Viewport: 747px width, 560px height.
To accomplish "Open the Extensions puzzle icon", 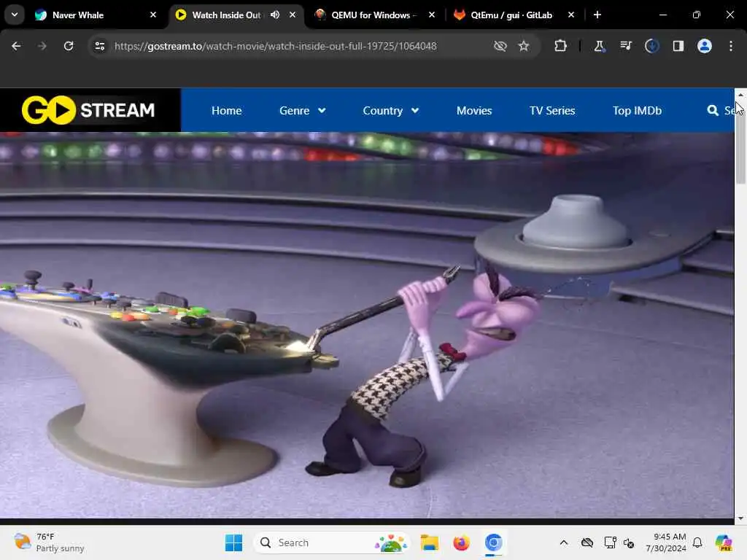I will point(561,46).
